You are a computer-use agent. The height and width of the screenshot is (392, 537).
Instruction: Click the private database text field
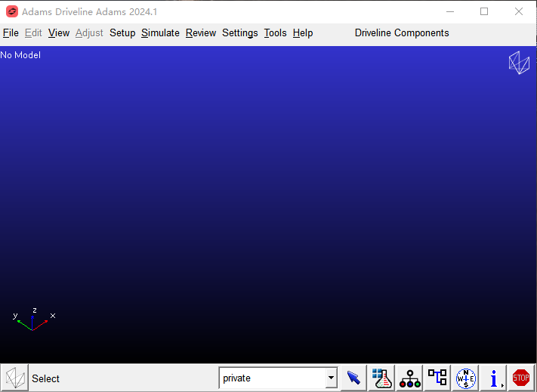point(272,378)
